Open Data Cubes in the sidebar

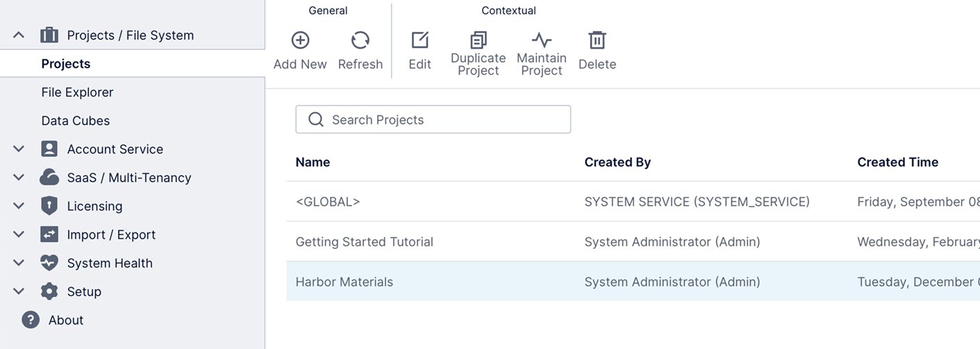pyautogui.click(x=76, y=120)
